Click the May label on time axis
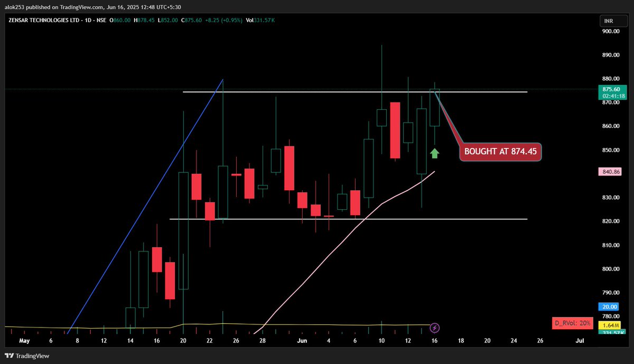The image size is (634, 364). (24, 341)
